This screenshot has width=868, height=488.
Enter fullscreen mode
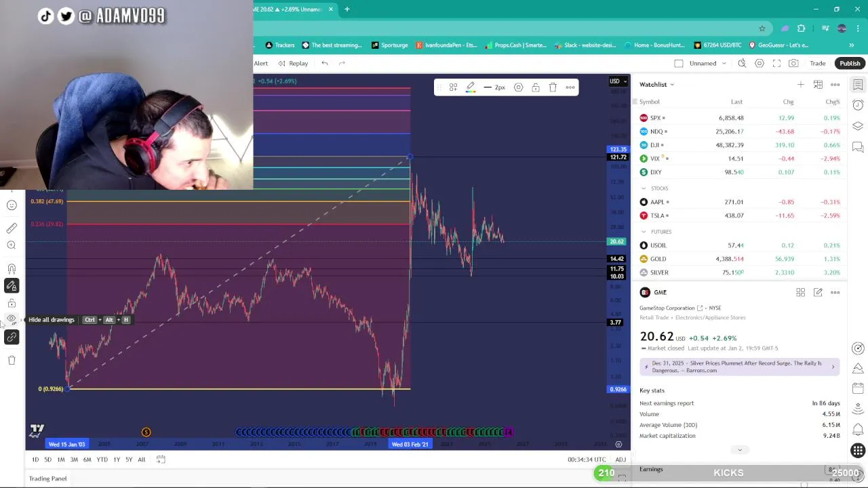click(x=776, y=63)
